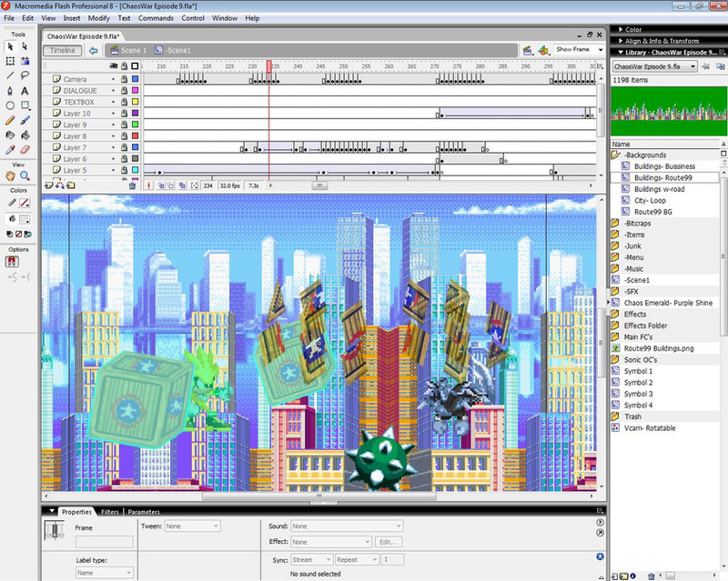Select the Lasso tool
Viewport: 728px width, 581px height.
tap(25, 75)
